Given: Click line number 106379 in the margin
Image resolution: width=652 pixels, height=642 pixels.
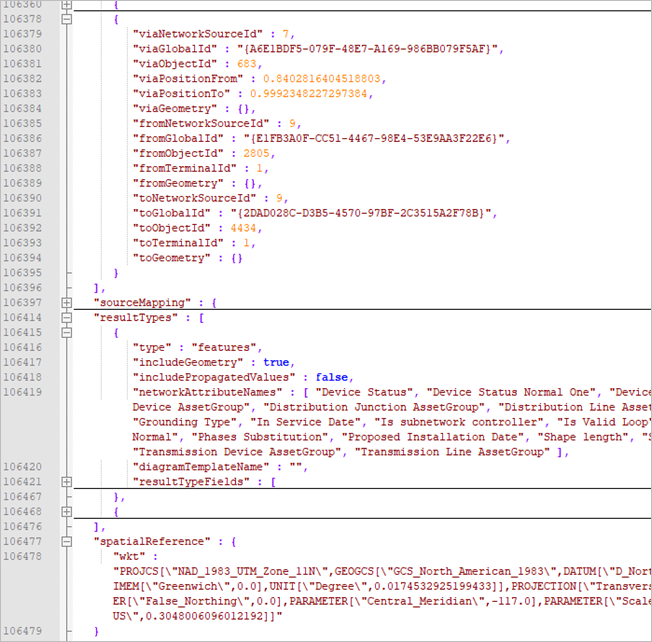Looking at the screenshot, I should (x=22, y=34).
